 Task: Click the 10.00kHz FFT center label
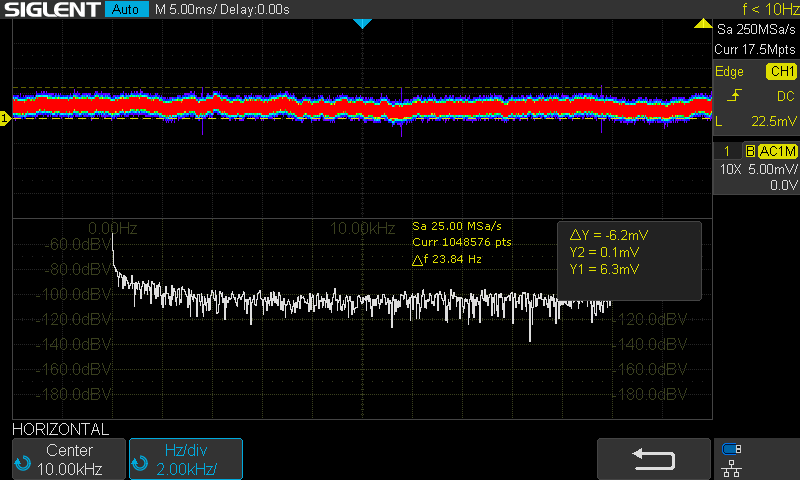[x=362, y=228]
